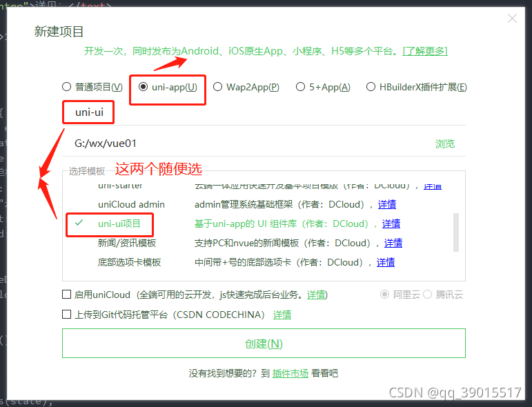This screenshot has height=407, width=532.
Task: Select the 普通项目(V) radio button
Action: (x=66, y=87)
